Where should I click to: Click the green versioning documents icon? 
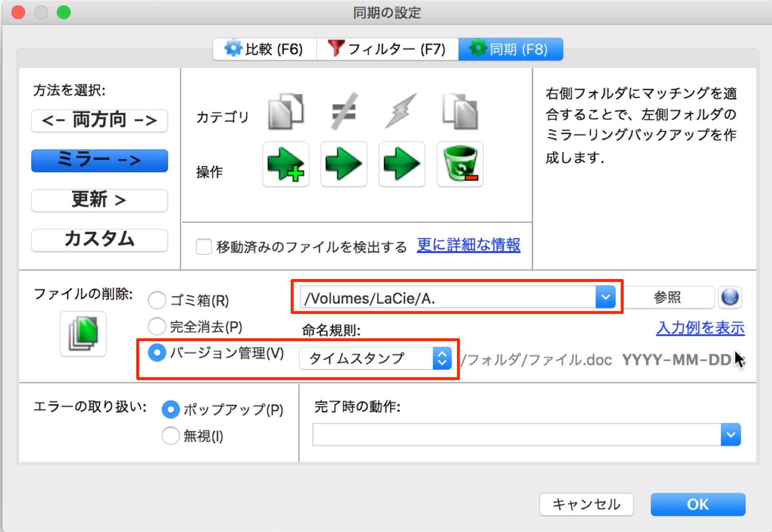83,334
